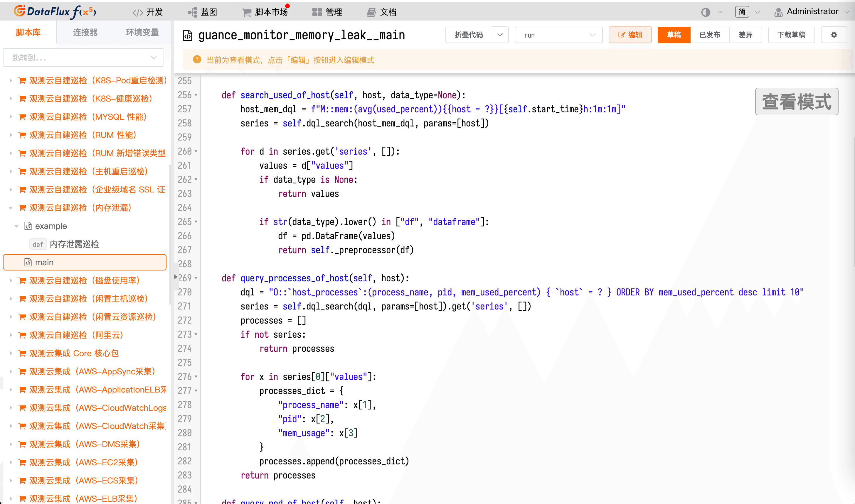Open AWS-CloudWatchLogs script set

(x=97, y=408)
